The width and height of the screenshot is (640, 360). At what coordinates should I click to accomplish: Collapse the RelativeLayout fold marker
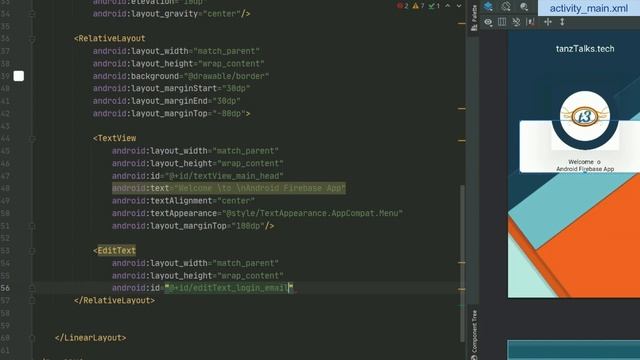click(x=32, y=39)
